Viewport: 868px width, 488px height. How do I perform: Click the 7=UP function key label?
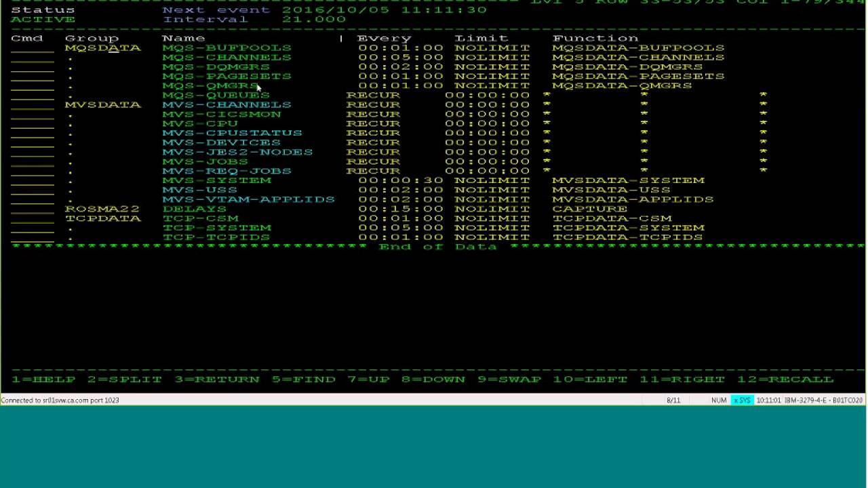(x=369, y=380)
